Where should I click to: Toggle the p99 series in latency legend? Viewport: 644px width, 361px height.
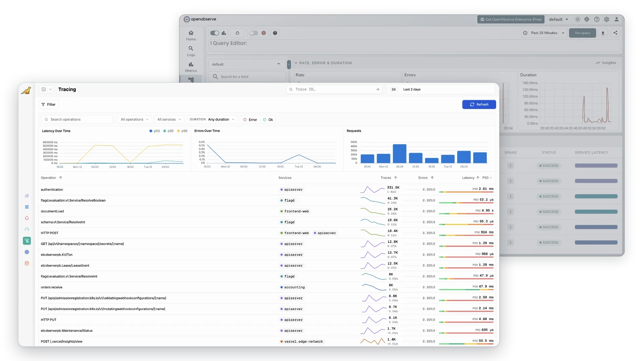coord(182,131)
